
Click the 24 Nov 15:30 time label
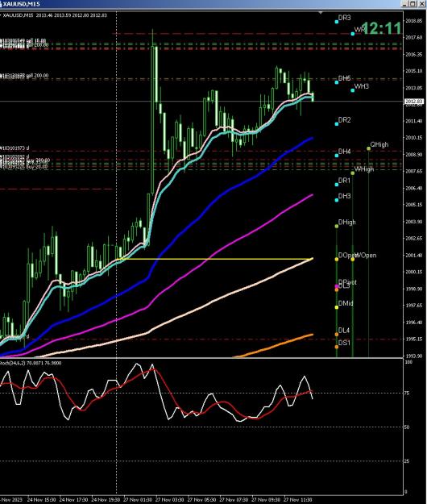click(x=41, y=500)
